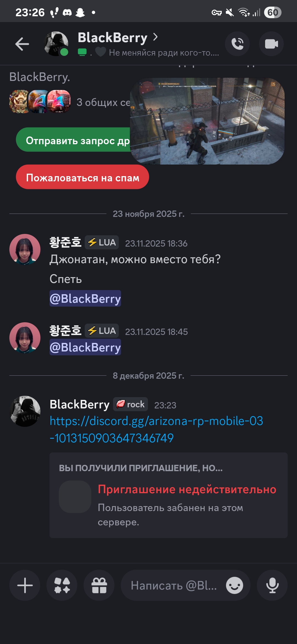Tap the rock server tag badge
Screen dimensions: 297x644
131,404
